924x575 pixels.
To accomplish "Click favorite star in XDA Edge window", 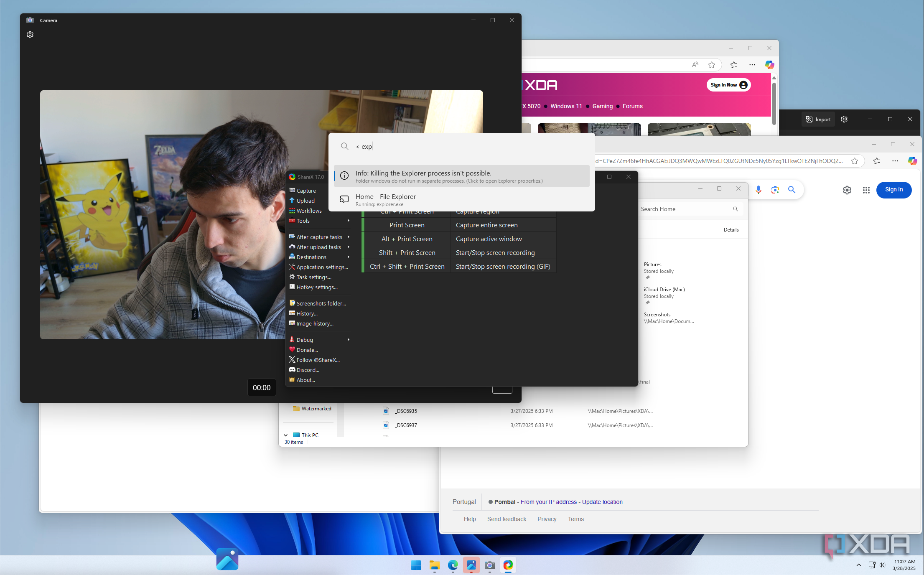I will point(712,65).
